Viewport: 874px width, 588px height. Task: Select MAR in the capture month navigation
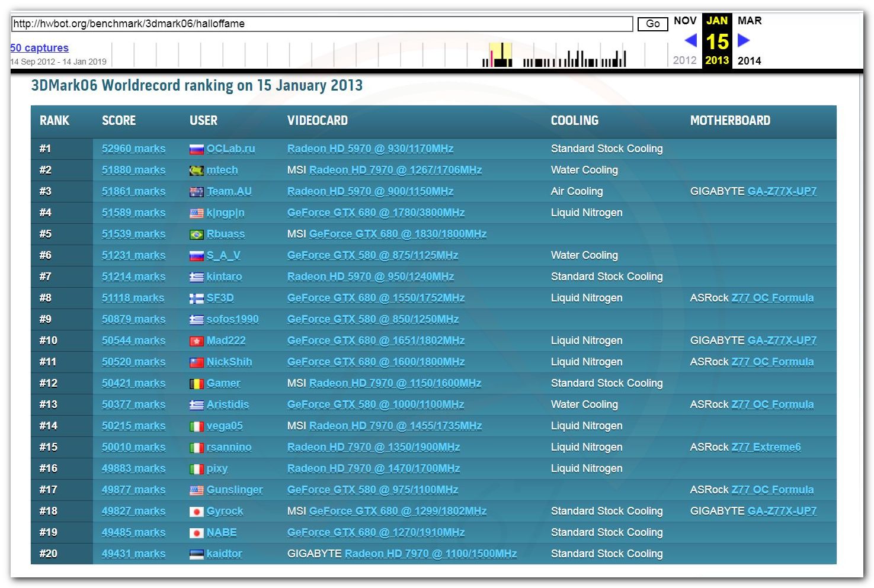pos(750,21)
